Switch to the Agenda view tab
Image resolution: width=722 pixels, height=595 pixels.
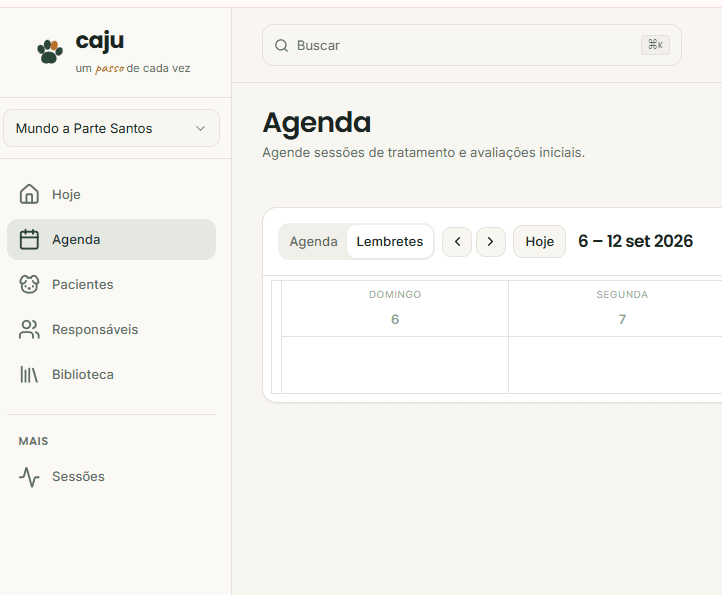(313, 241)
